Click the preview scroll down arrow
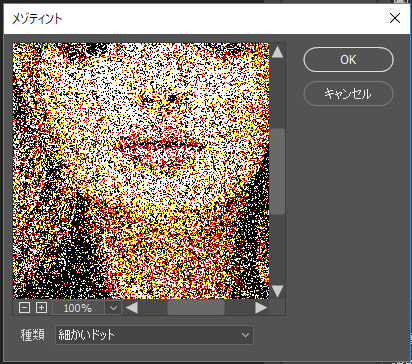 click(277, 291)
